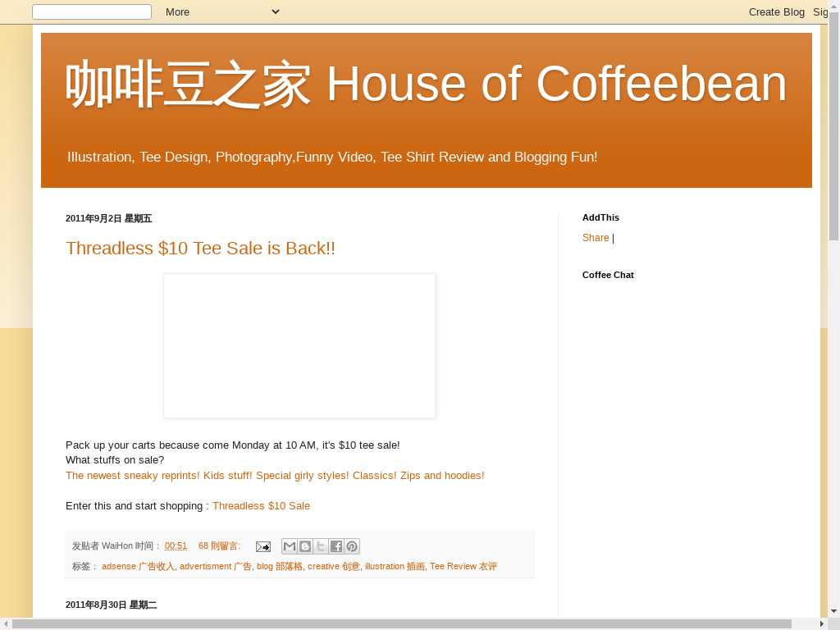Click the scroll down arrow
Image resolution: width=840 pixels, height=630 pixels.
pos(834,611)
